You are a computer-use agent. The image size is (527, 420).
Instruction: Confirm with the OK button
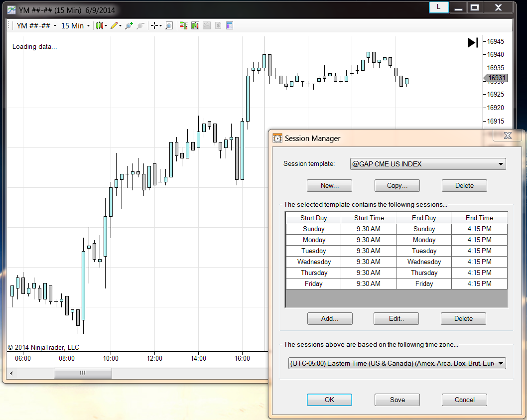pyautogui.click(x=329, y=400)
